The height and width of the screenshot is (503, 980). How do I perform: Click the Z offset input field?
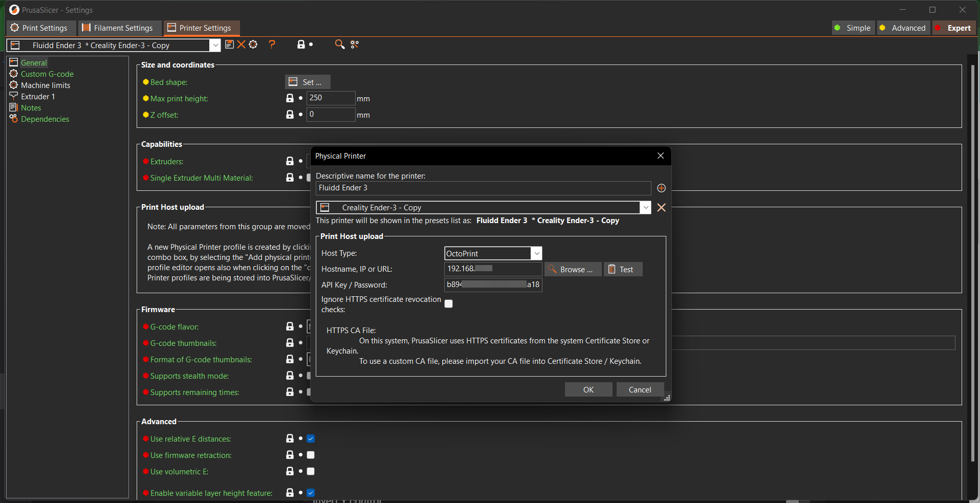[331, 114]
